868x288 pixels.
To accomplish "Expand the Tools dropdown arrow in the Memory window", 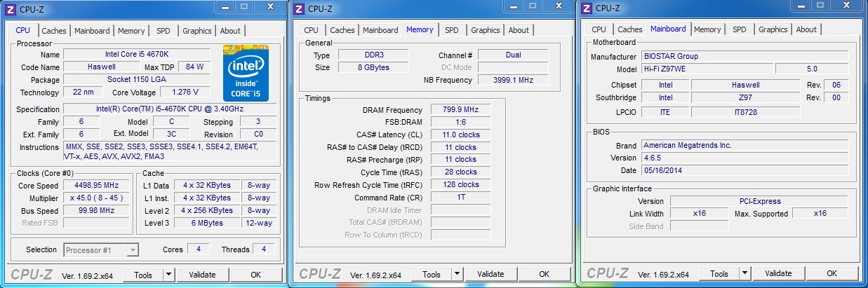I will (457, 275).
